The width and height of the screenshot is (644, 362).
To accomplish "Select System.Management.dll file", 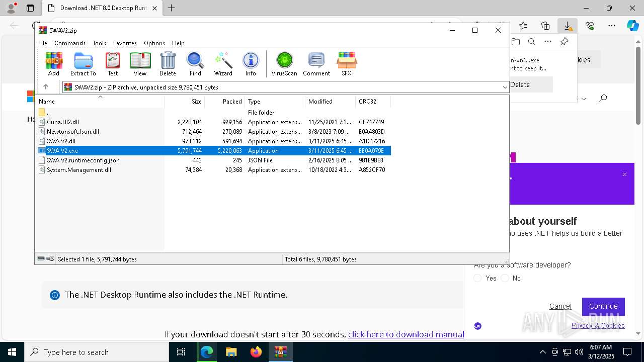I will pyautogui.click(x=79, y=170).
